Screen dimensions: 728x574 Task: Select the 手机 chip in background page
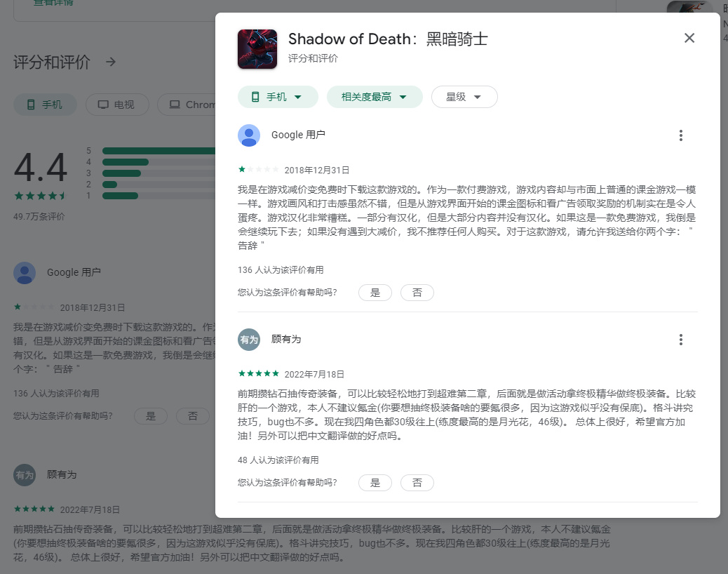45,105
